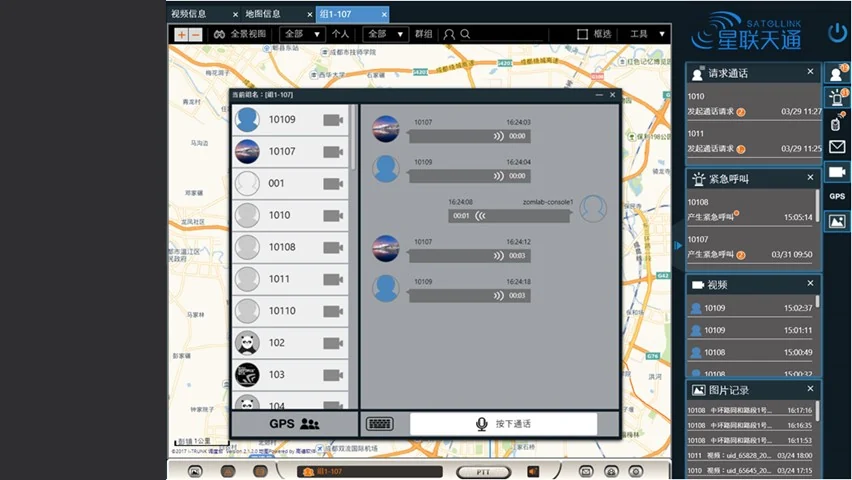Click video camera icon for member 103

pyautogui.click(x=333, y=375)
